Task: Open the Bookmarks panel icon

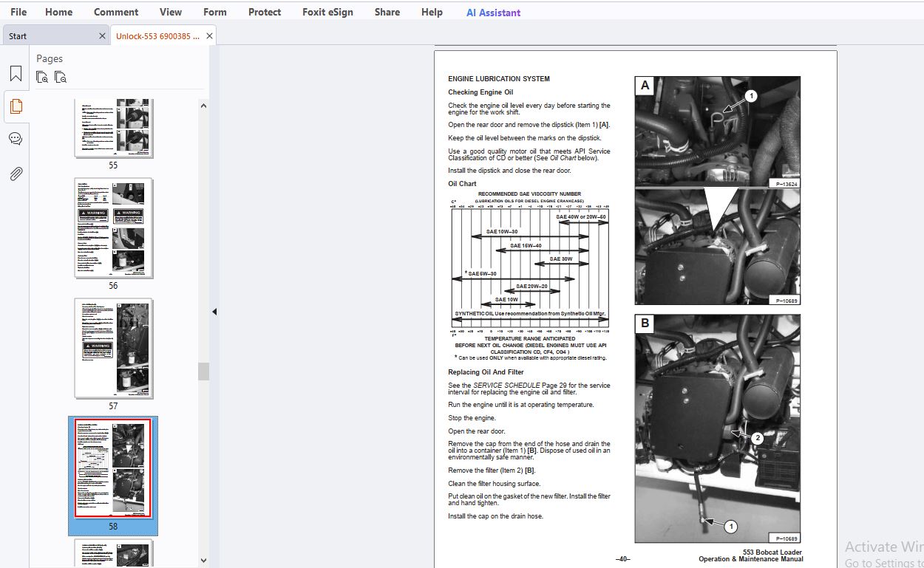Action: [16, 74]
